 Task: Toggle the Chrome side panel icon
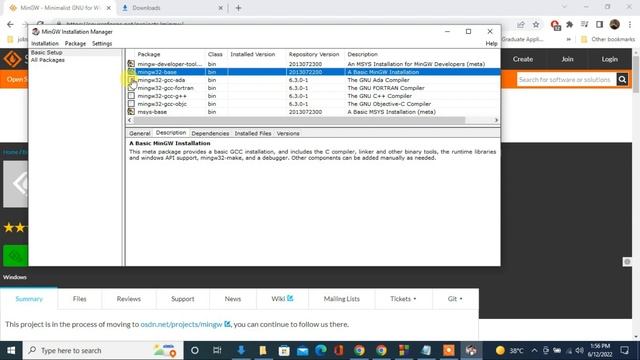point(599,25)
